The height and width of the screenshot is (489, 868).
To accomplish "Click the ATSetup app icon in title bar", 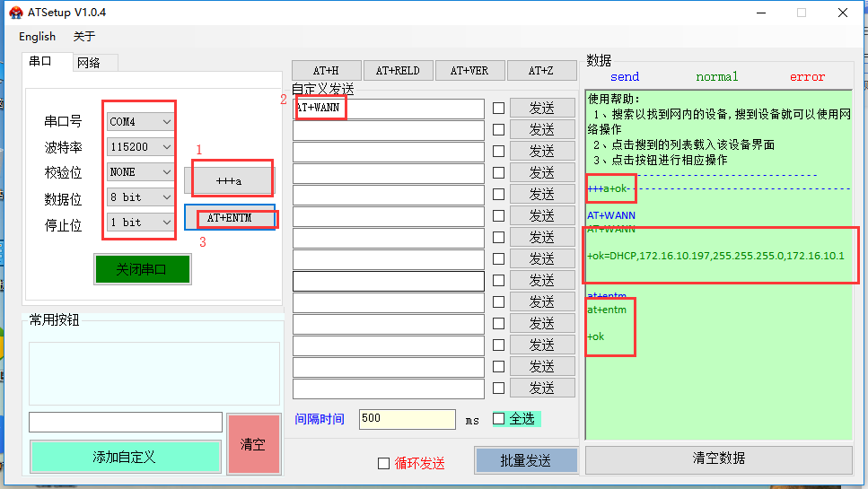I will coord(15,13).
